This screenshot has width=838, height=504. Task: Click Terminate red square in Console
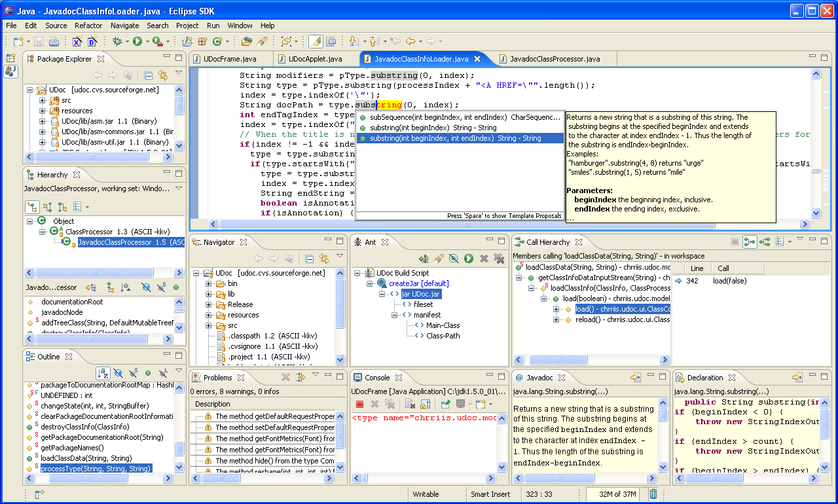click(x=359, y=404)
